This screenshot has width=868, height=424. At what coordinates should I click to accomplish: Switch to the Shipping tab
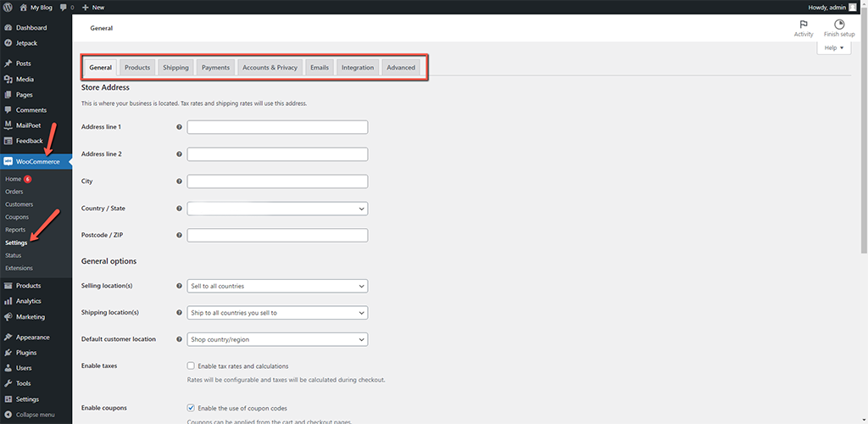click(x=175, y=68)
